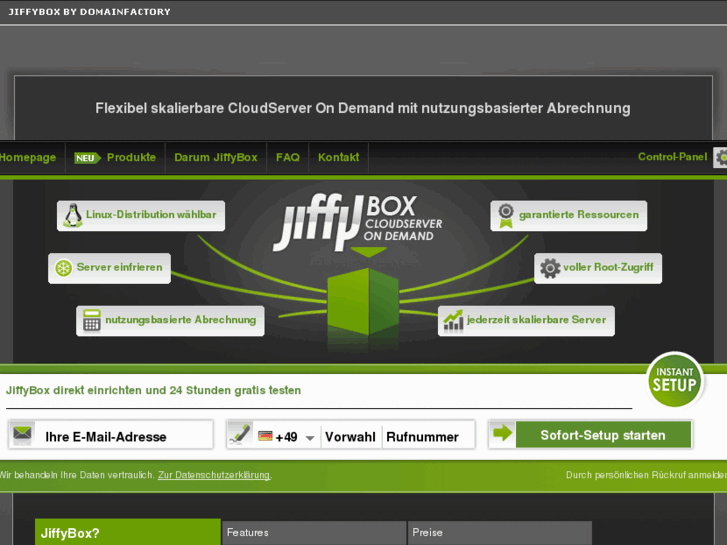
Task: Open the Control-Panel link
Action: point(672,157)
